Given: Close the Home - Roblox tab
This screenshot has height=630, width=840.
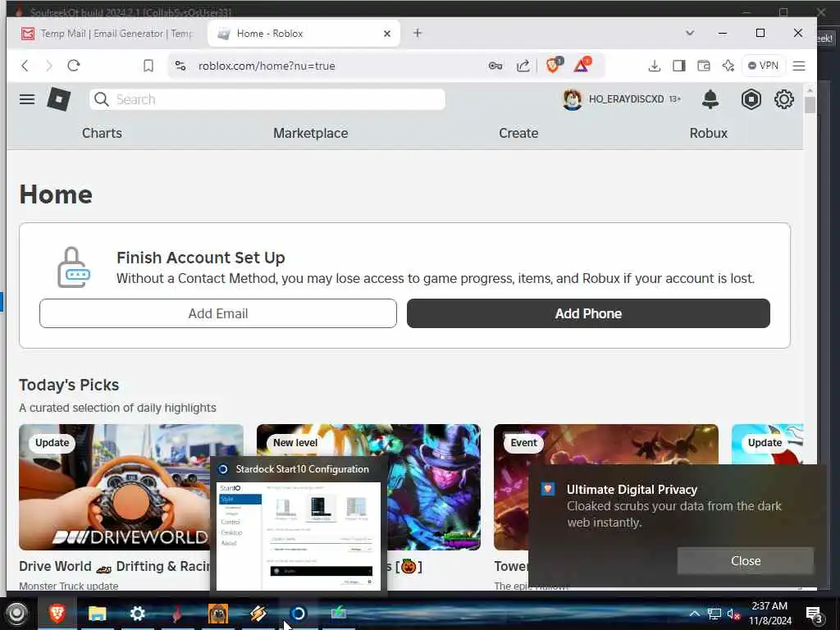Looking at the screenshot, I should click(387, 33).
